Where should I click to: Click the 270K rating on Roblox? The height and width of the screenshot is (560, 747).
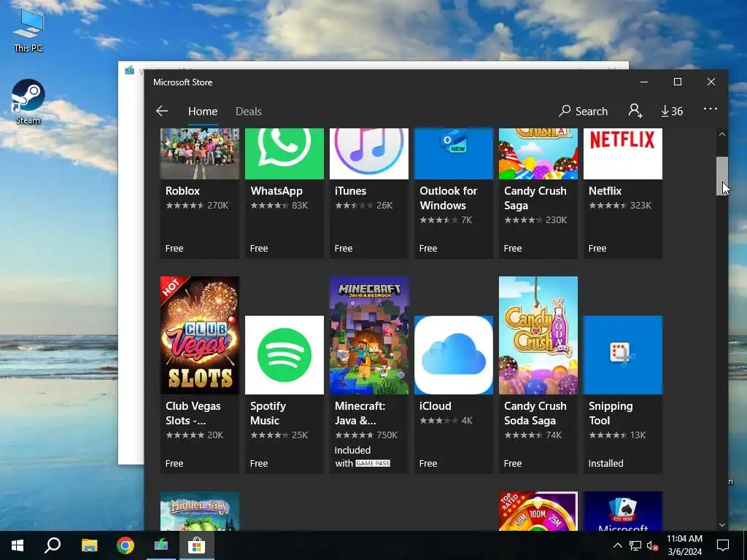click(x=217, y=206)
